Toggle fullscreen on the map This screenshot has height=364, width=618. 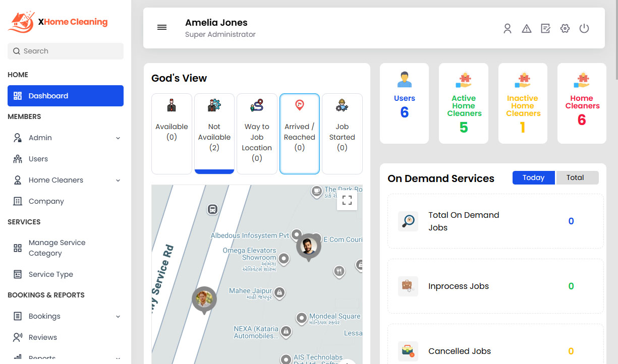(347, 200)
